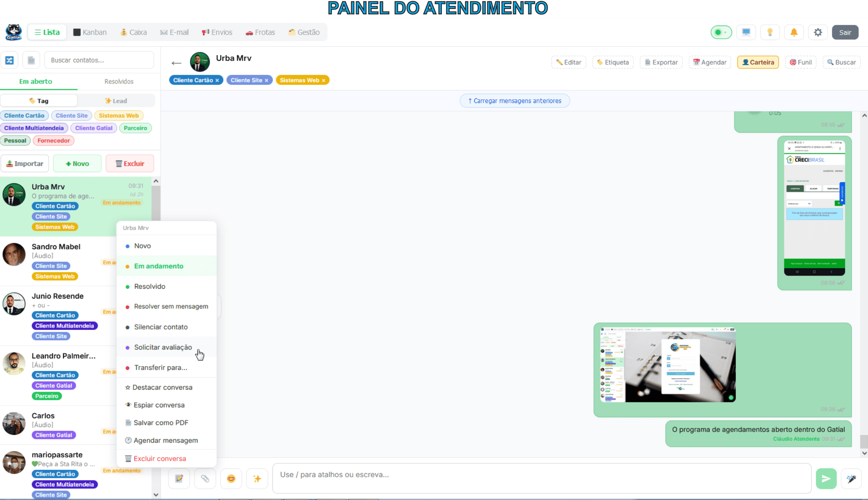The image size is (868, 500).
Task: Remove the Sistemas Web tag from header
Action: coord(324,80)
